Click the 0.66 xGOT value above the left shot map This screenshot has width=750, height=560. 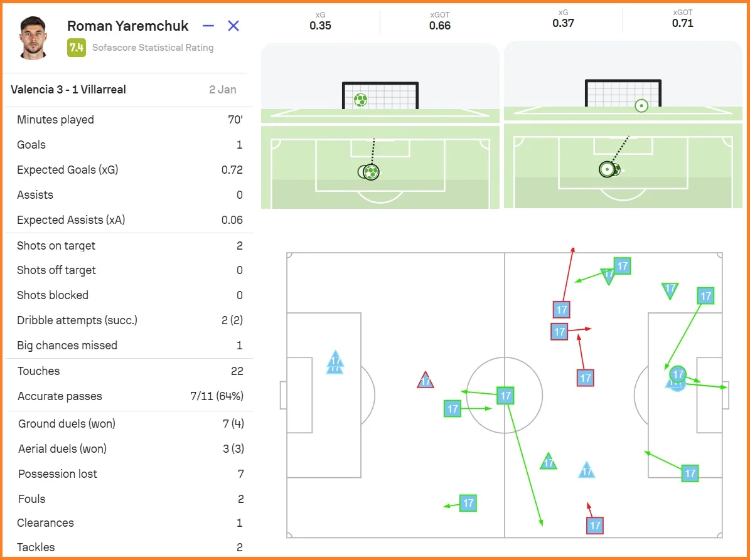pyautogui.click(x=440, y=26)
